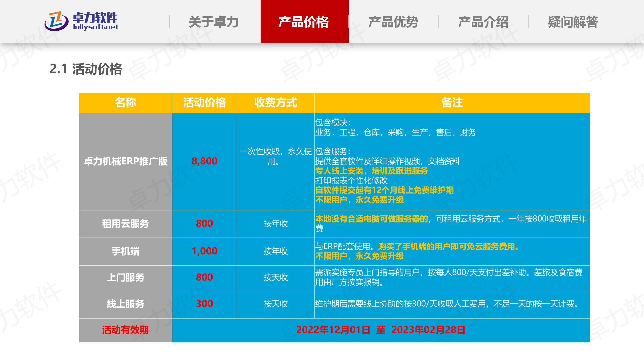644x362 pixels.
Task: Select the 上门服务 name cell
Action: 126,278
